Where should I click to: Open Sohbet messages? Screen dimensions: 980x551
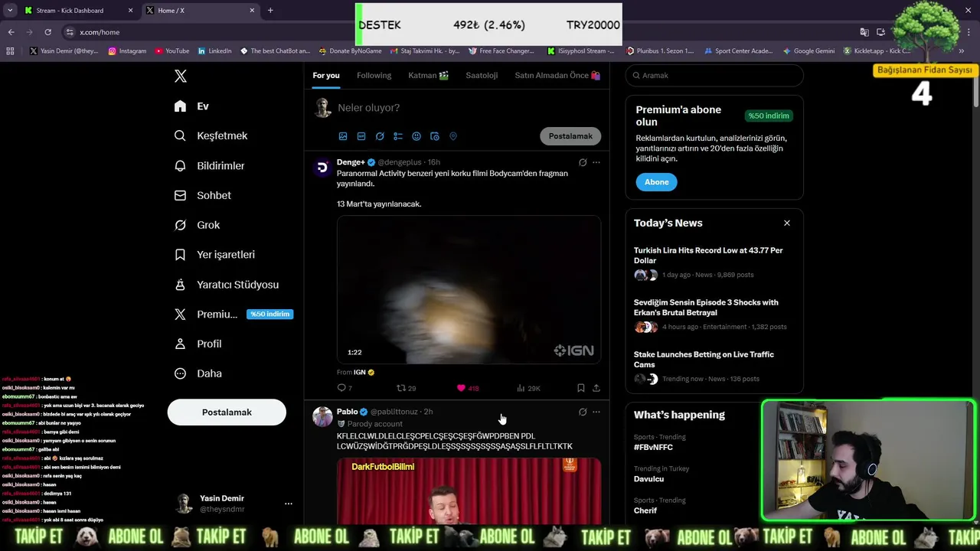(x=202, y=195)
